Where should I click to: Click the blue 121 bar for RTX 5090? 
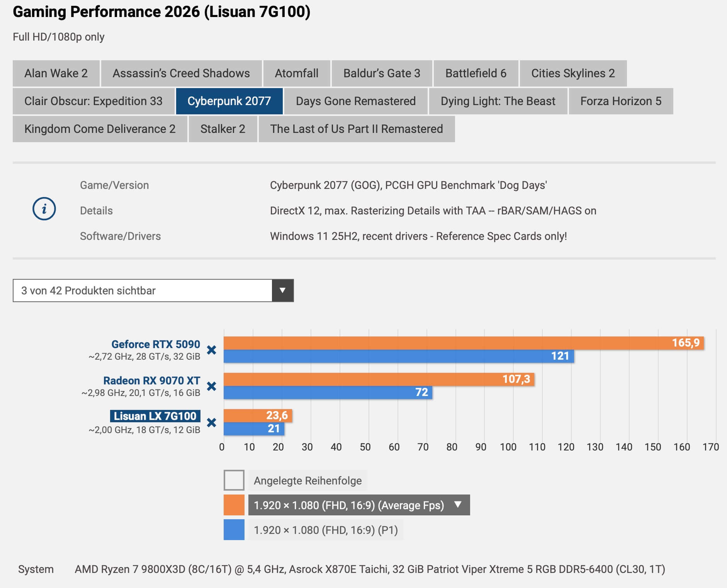pyautogui.click(x=399, y=356)
